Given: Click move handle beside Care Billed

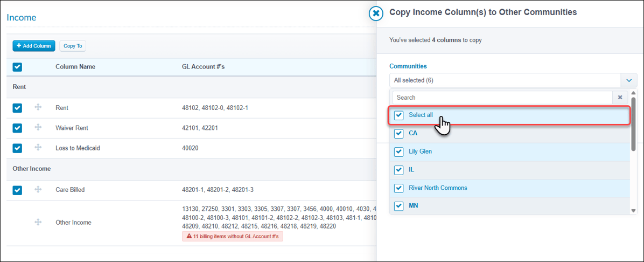Looking at the screenshot, I should [38, 189].
